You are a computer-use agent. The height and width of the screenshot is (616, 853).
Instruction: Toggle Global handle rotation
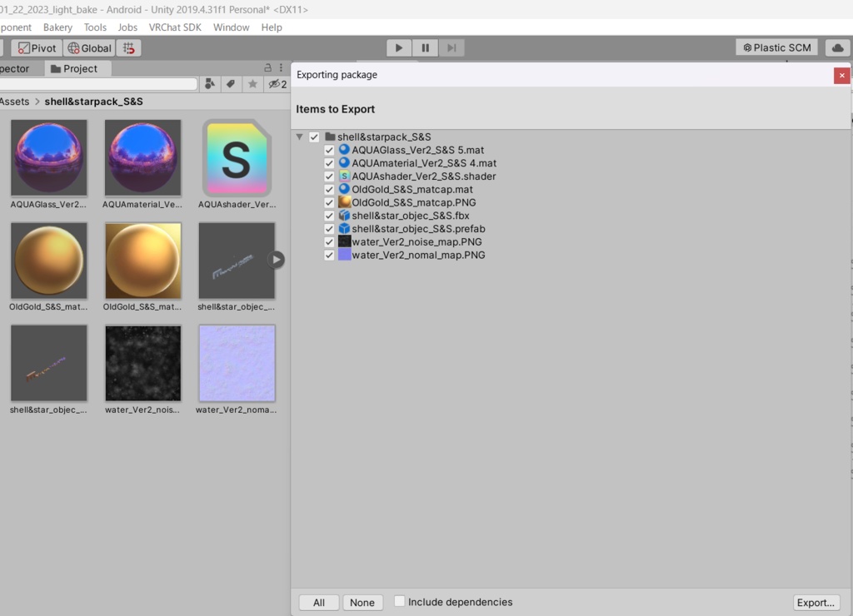[89, 47]
